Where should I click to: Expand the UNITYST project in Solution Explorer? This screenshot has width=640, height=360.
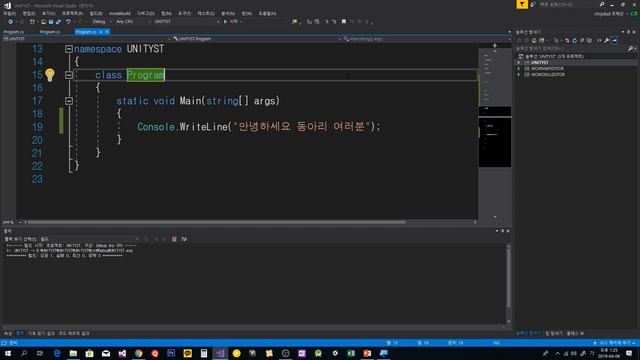click(x=519, y=63)
